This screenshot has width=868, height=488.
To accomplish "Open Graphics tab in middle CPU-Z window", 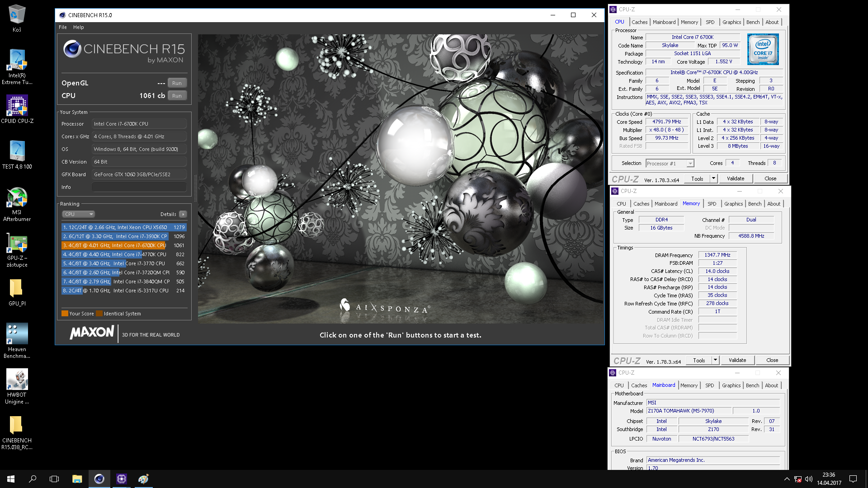I will pyautogui.click(x=733, y=204).
